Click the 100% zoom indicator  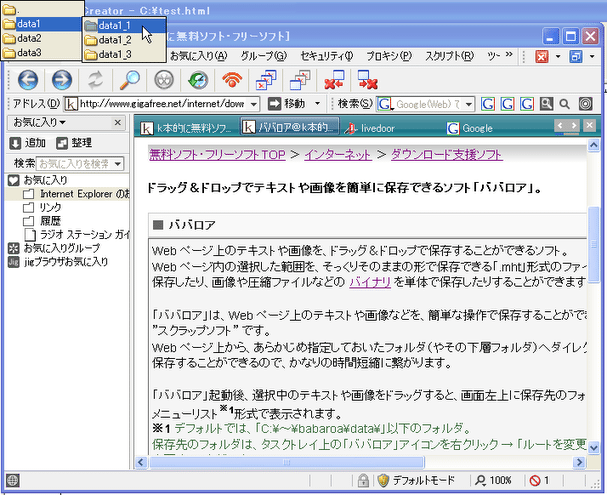pos(493,481)
